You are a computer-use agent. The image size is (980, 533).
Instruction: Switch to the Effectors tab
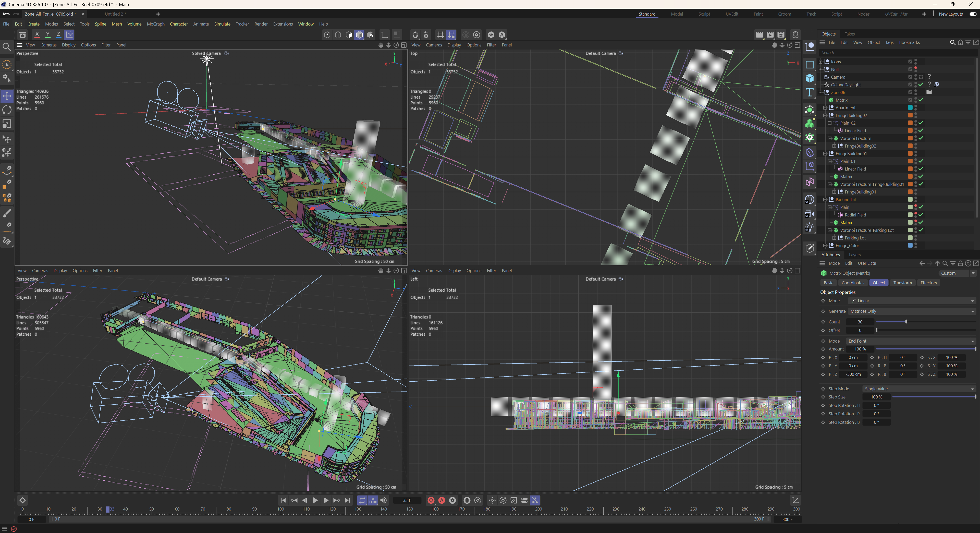[x=928, y=283]
